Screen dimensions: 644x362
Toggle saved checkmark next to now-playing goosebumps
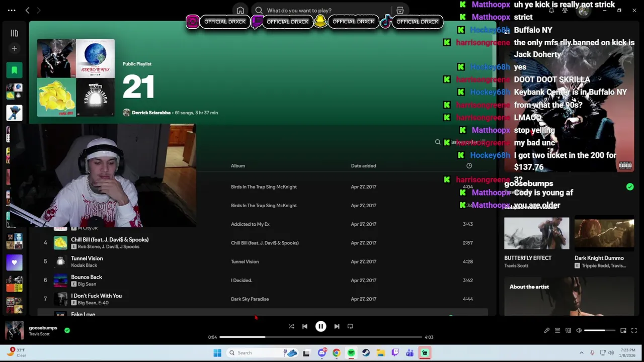click(67, 330)
